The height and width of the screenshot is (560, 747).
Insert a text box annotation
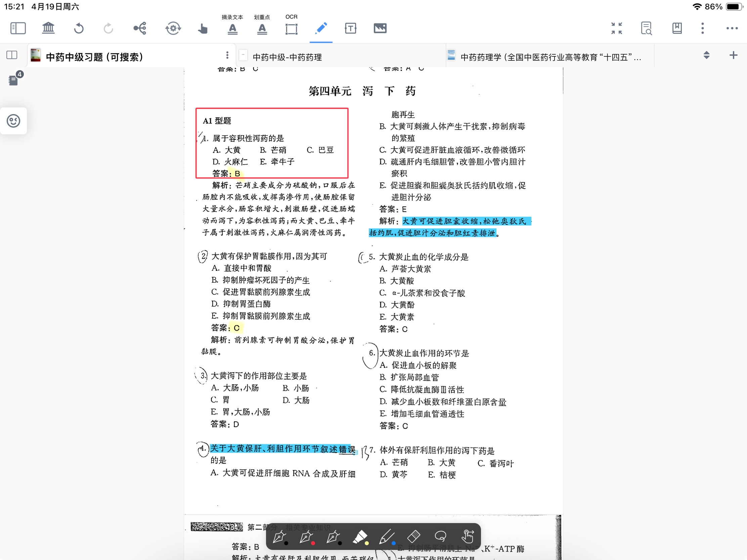351,28
